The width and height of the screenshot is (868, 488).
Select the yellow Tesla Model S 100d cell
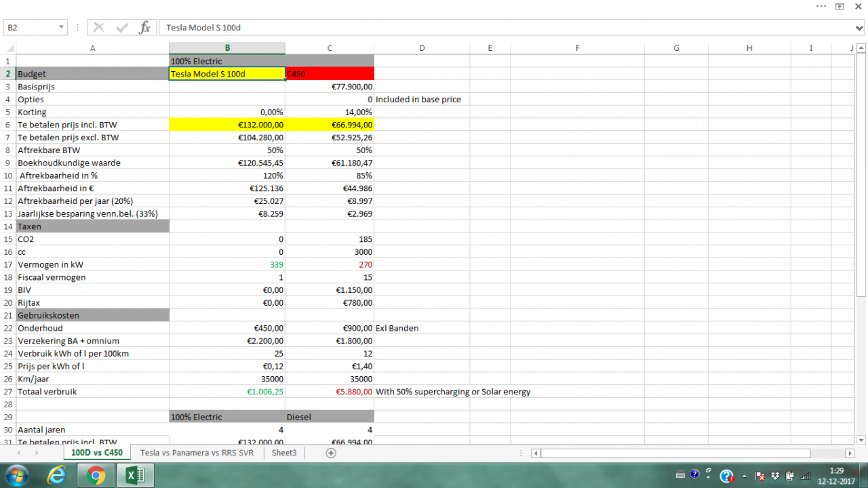[227, 74]
